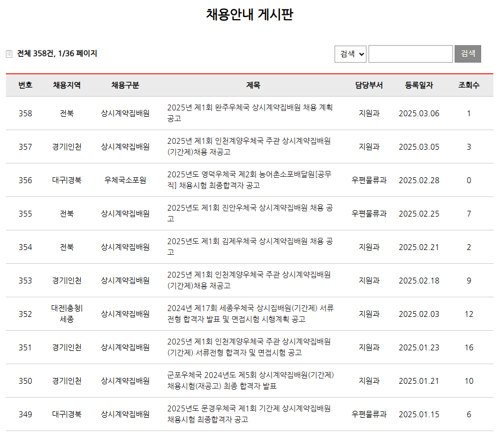
Task: Click the 조회수 column header
Action: pyautogui.click(x=468, y=85)
